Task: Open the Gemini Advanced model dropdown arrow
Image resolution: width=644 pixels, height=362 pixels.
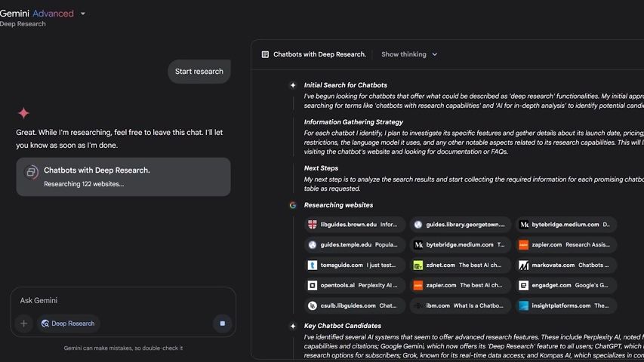Action: [83, 14]
